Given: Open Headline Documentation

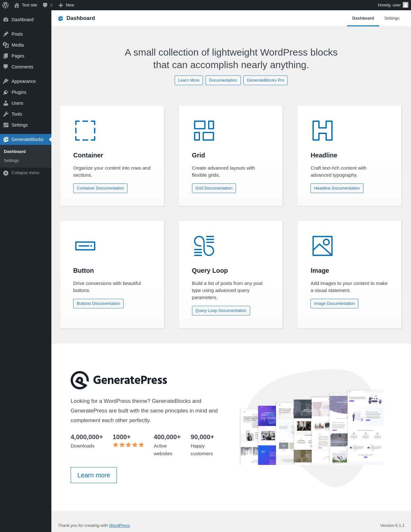Looking at the screenshot, I should tap(337, 188).
